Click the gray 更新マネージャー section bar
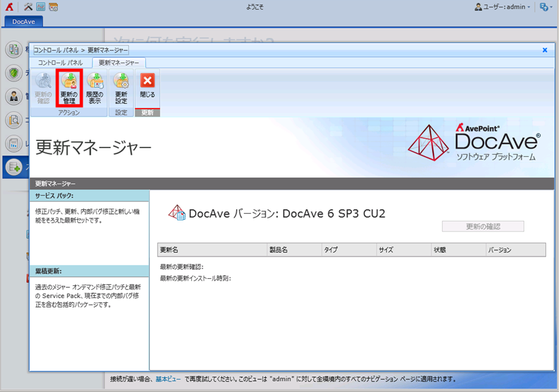Viewport: 559px width, 392px height. pyautogui.click(x=292, y=184)
